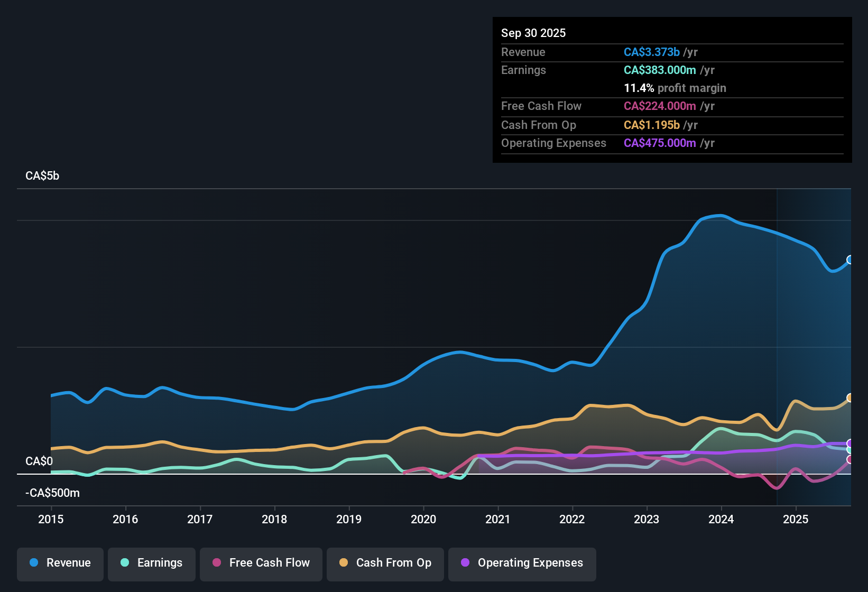The width and height of the screenshot is (868, 592).
Task: Select the Revenue endpoint marker on chart
Action: (x=850, y=260)
